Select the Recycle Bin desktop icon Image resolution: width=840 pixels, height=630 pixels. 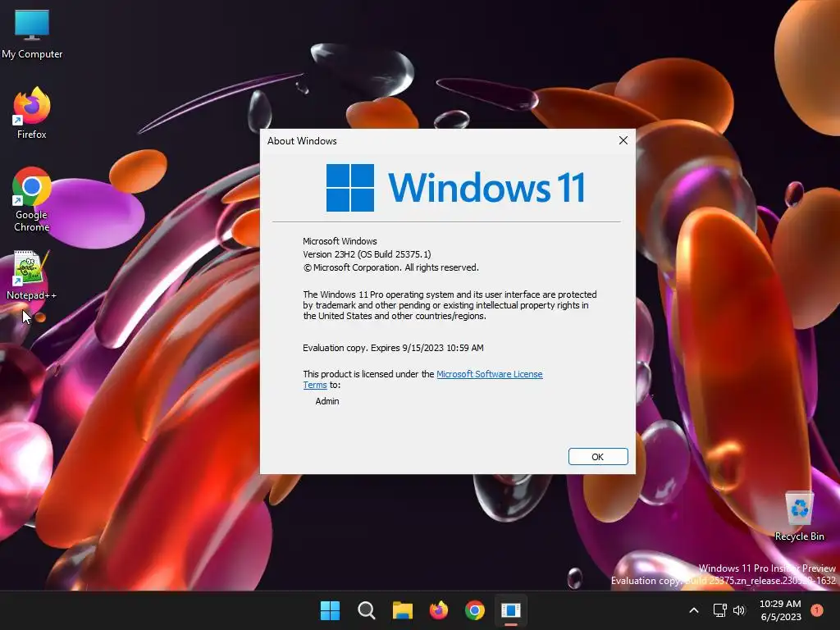pos(799,516)
